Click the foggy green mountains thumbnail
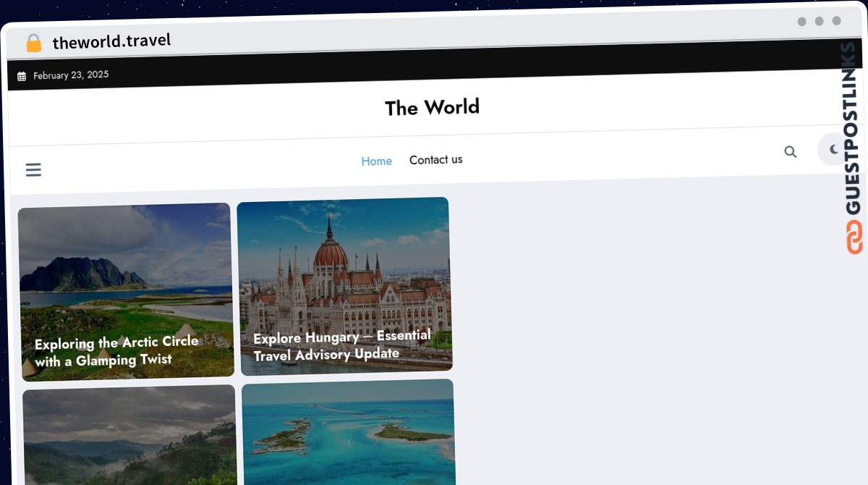Viewport: 868px width, 485px height. (x=130, y=435)
